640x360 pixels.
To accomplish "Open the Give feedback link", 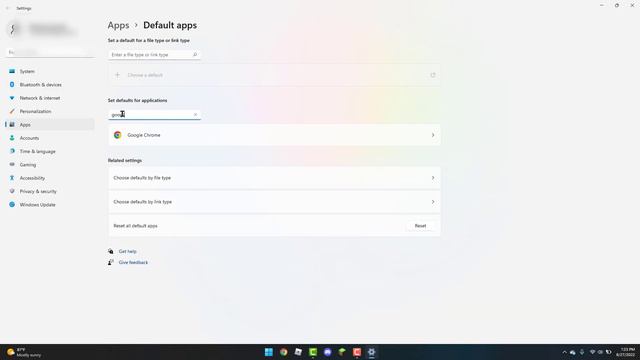I will click(x=133, y=262).
